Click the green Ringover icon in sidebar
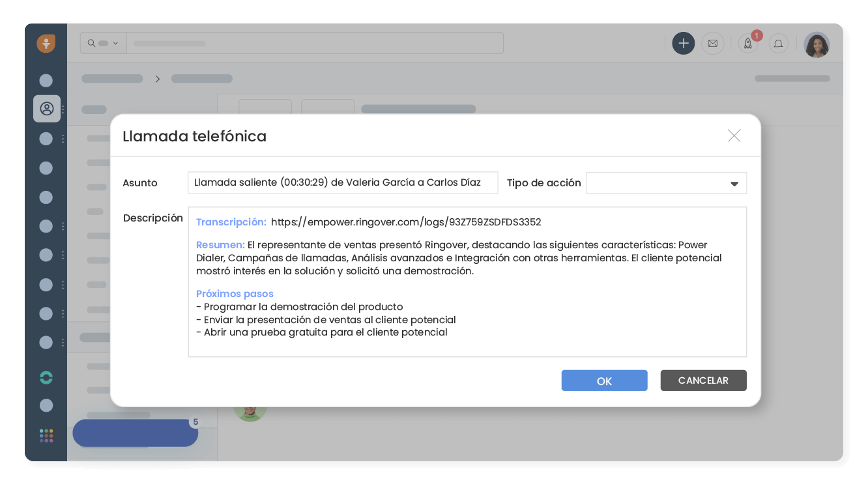This screenshot has height=486, width=868. 46,377
